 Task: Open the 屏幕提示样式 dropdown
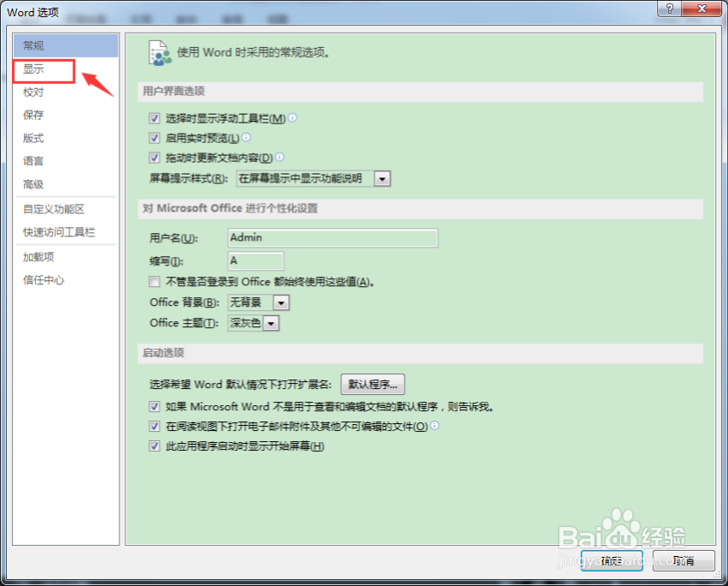[382, 178]
